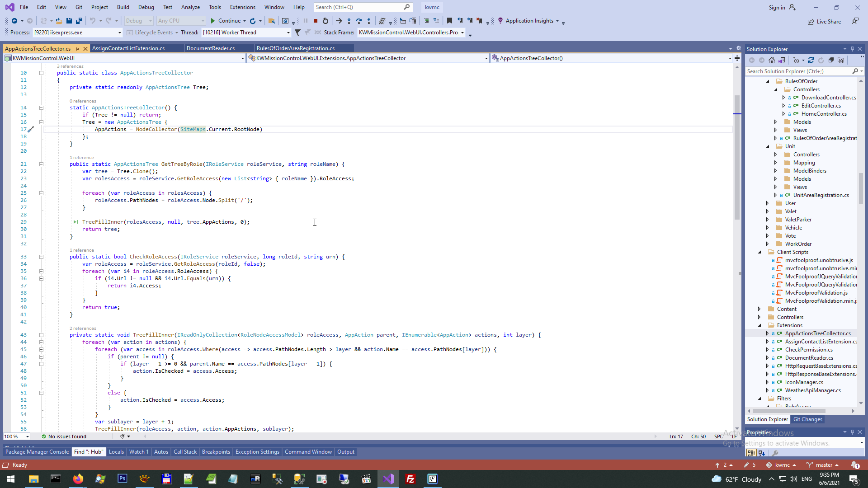Image resolution: width=868 pixels, height=488 pixels.
Task: Click the bookmark icon in toolbar
Action: pyautogui.click(x=449, y=21)
